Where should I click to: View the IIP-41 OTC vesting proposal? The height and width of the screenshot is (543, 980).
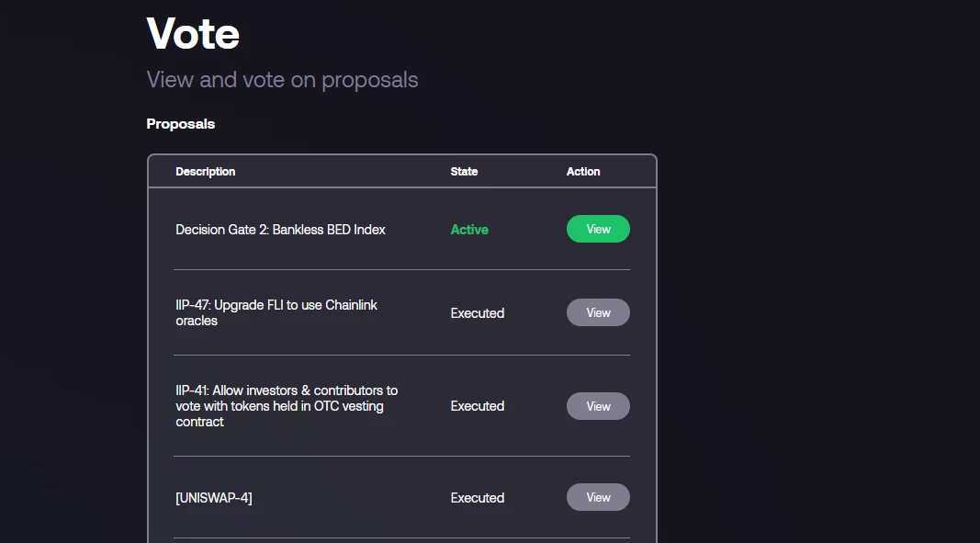[x=598, y=406]
